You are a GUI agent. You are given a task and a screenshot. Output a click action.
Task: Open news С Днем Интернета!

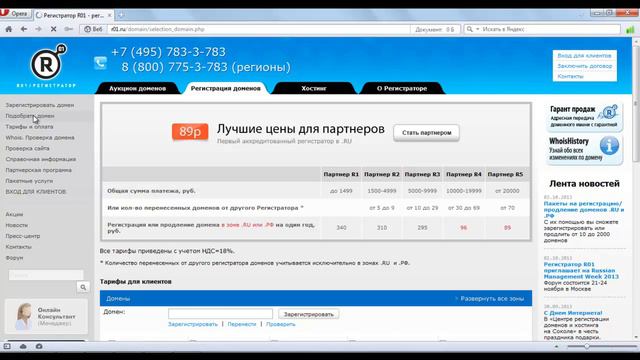(x=573, y=313)
